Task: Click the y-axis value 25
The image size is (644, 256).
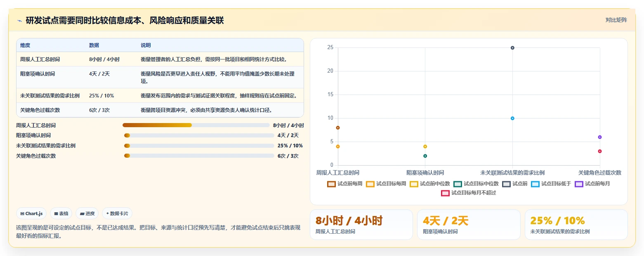Action: [x=330, y=47]
